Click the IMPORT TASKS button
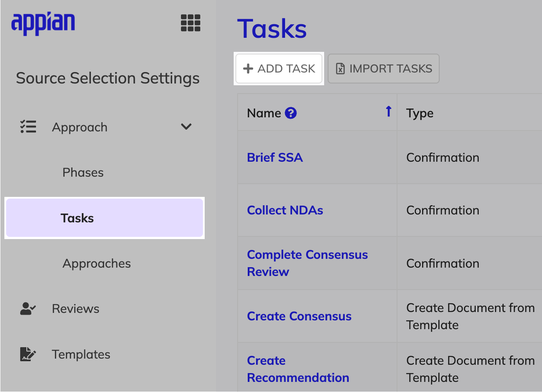 383,69
